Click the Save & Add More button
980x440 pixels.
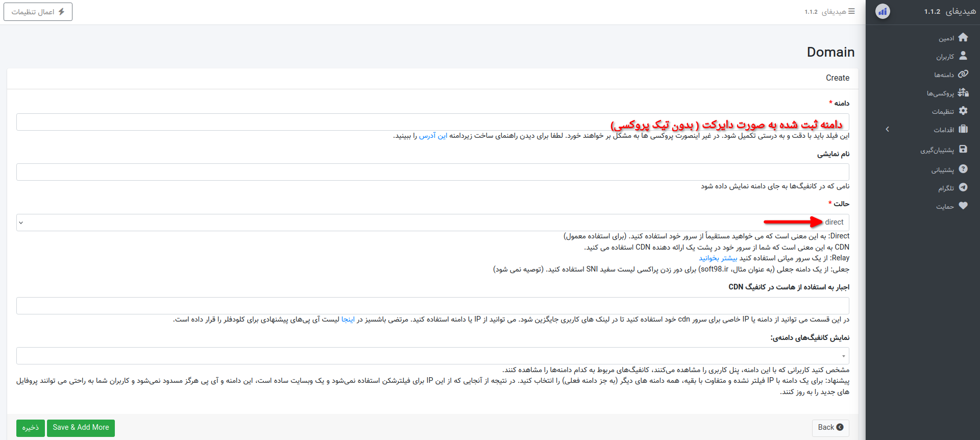(81, 428)
